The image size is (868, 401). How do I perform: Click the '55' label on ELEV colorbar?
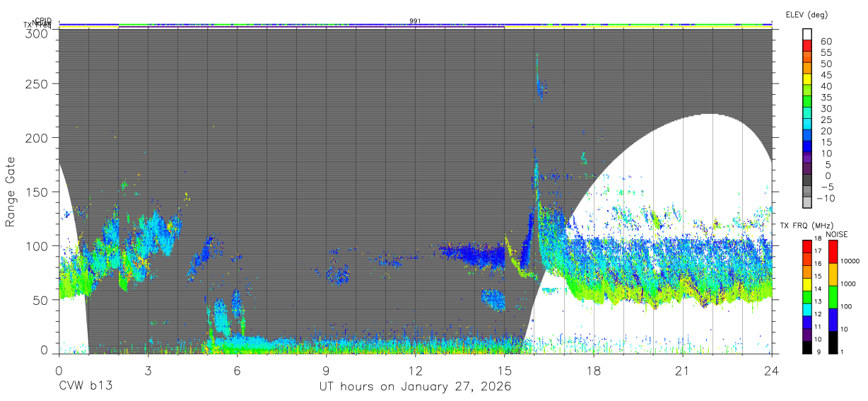826,53
